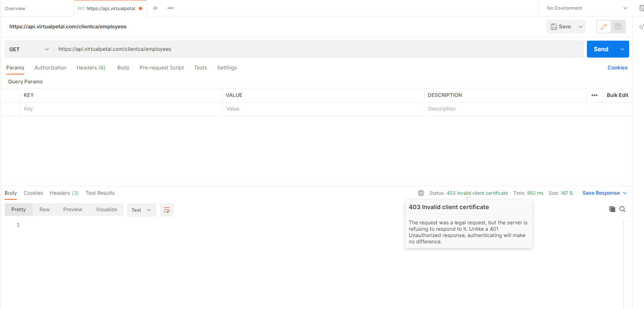
Task: Click the pencil edit mode icon
Action: pos(604,27)
